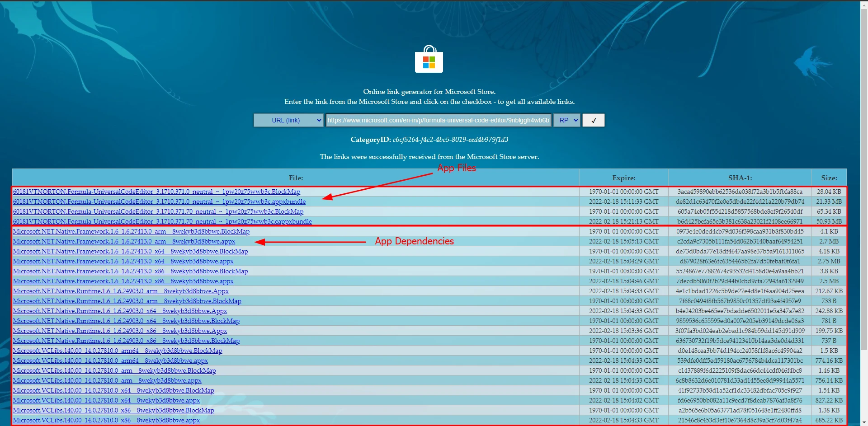Select SHA-1 hash starting with b6d425befa65
Viewport: 868px width, 426px height.
(x=740, y=221)
